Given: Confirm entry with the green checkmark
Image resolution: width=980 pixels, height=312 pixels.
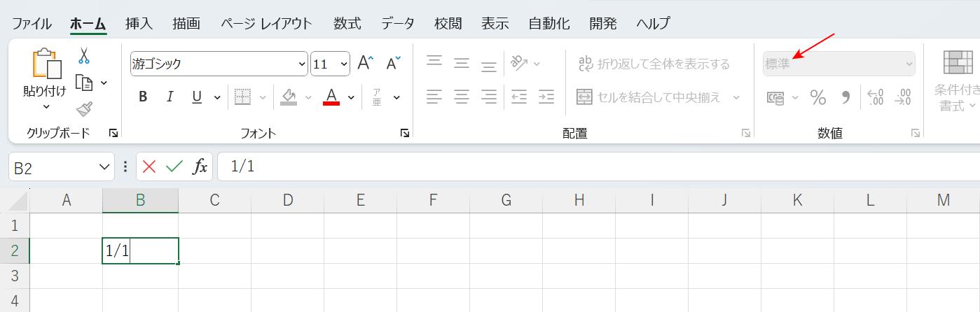Looking at the screenshot, I should click(x=174, y=166).
